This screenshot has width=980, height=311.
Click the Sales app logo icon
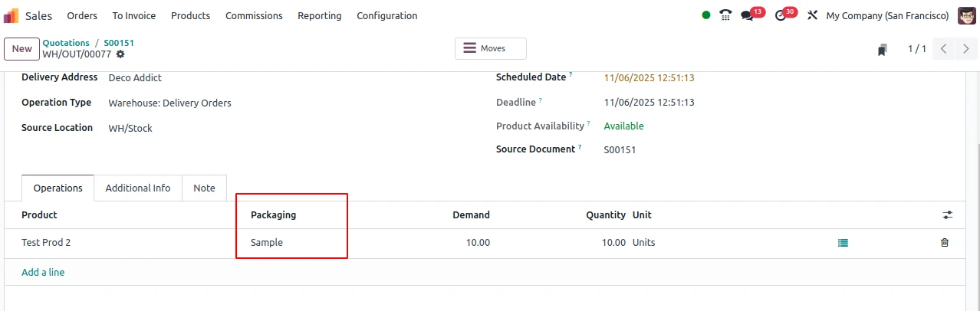(x=12, y=15)
